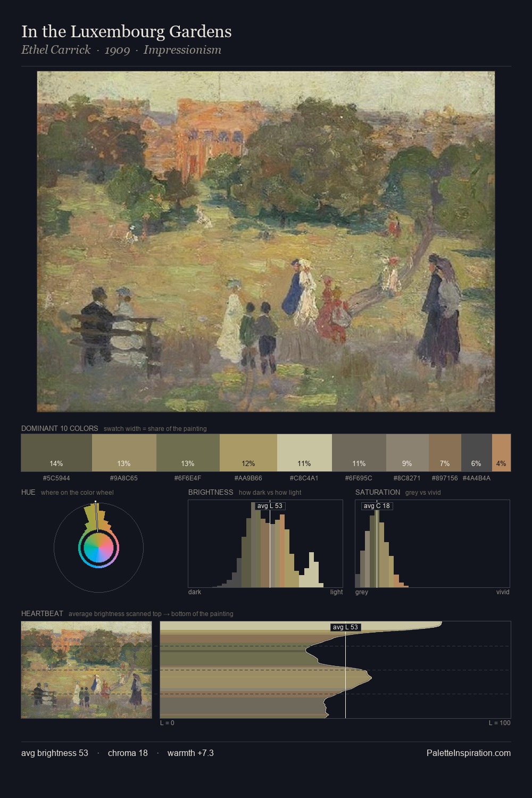Screen dimensions: 532x798
Task: Click the 'grey' axis label
Action: [362, 592]
